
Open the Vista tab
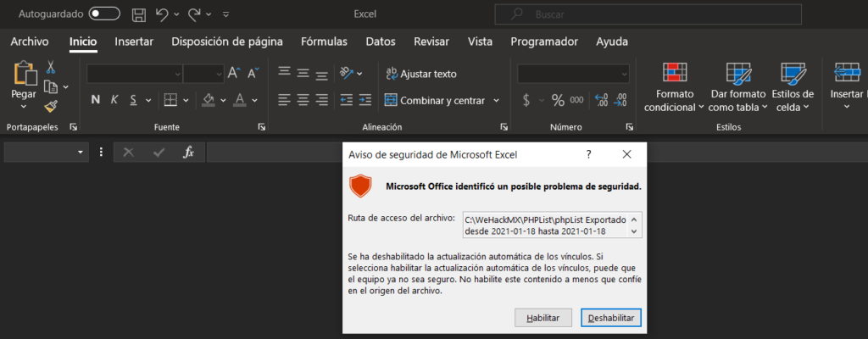pos(480,42)
